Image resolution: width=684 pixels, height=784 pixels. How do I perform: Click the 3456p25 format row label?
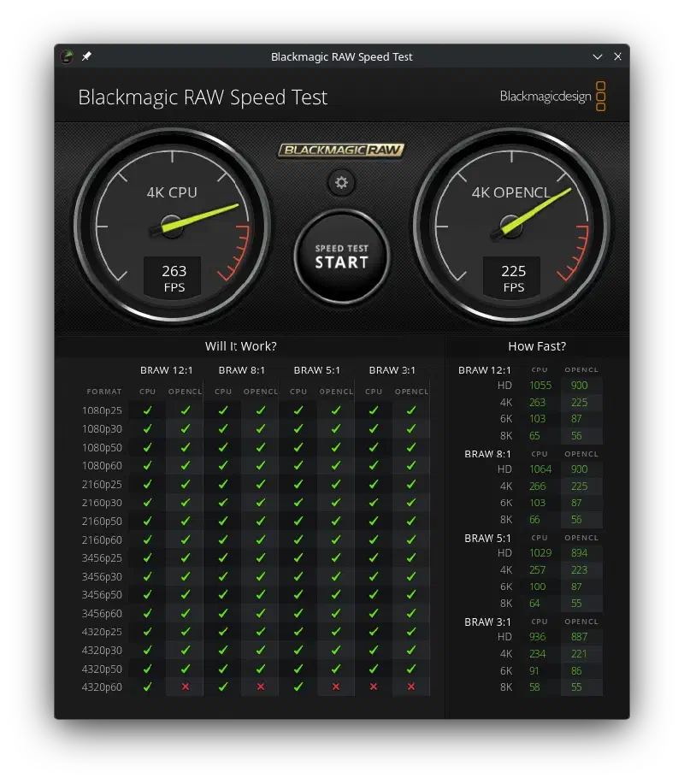coord(102,558)
